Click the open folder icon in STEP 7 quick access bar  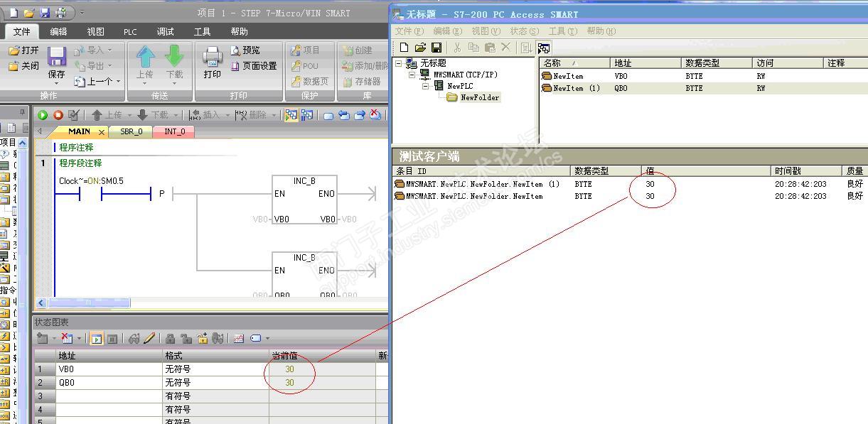(x=29, y=13)
